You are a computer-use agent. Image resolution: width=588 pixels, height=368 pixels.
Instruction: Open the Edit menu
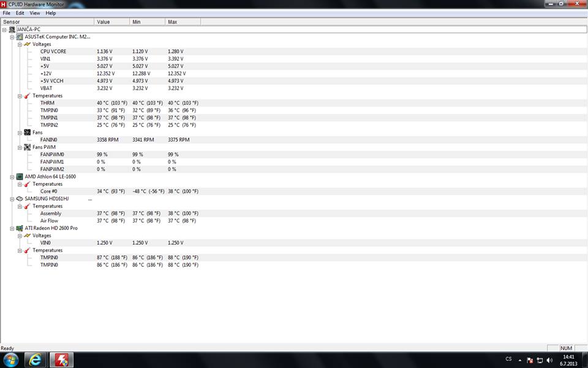[x=20, y=13]
